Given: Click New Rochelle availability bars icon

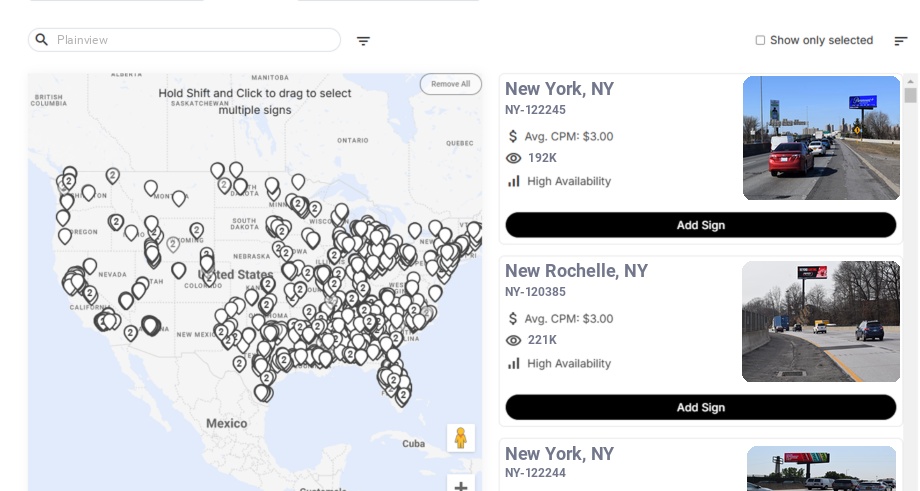Looking at the screenshot, I should tap(514, 363).
